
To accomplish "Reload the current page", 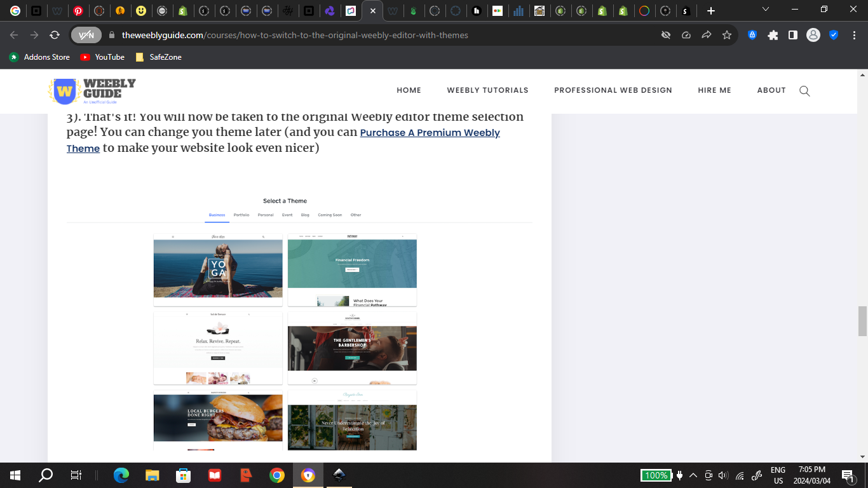I will (55, 35).
